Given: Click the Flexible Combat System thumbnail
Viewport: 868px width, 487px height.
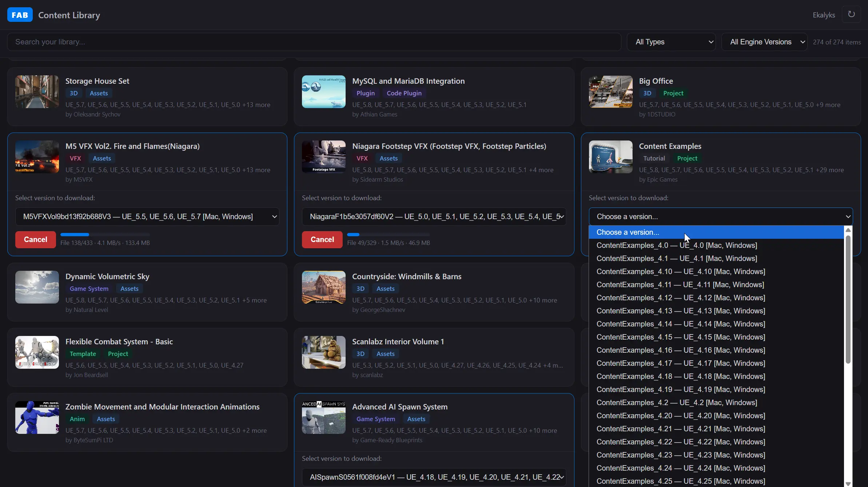Looking at the screenshot, I should pyautogui.click(x=37, y=352).
